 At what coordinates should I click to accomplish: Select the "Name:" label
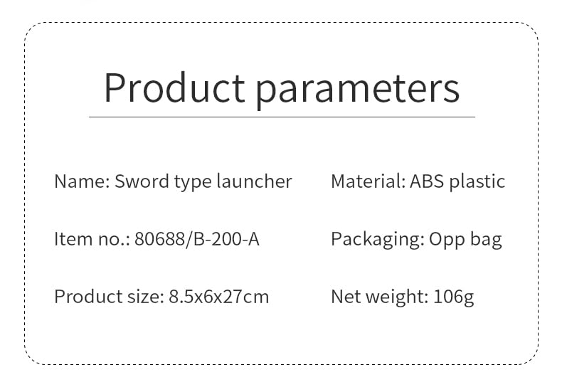(x=81, y=181)
